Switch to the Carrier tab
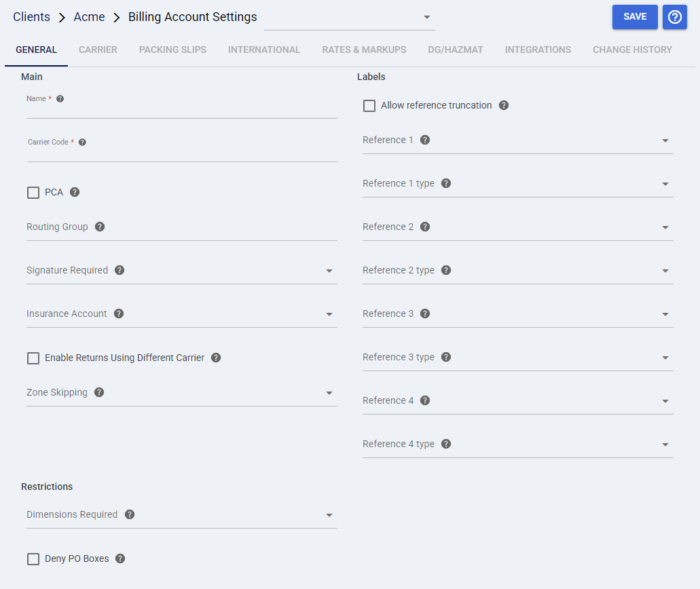700x589 pixels. coord(98,50)
